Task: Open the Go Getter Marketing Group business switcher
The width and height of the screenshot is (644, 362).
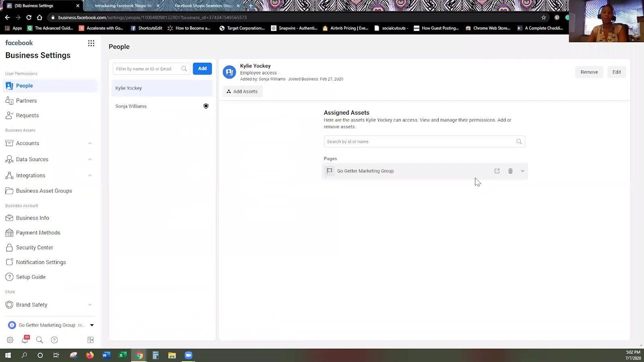Action: click(51, 325)
